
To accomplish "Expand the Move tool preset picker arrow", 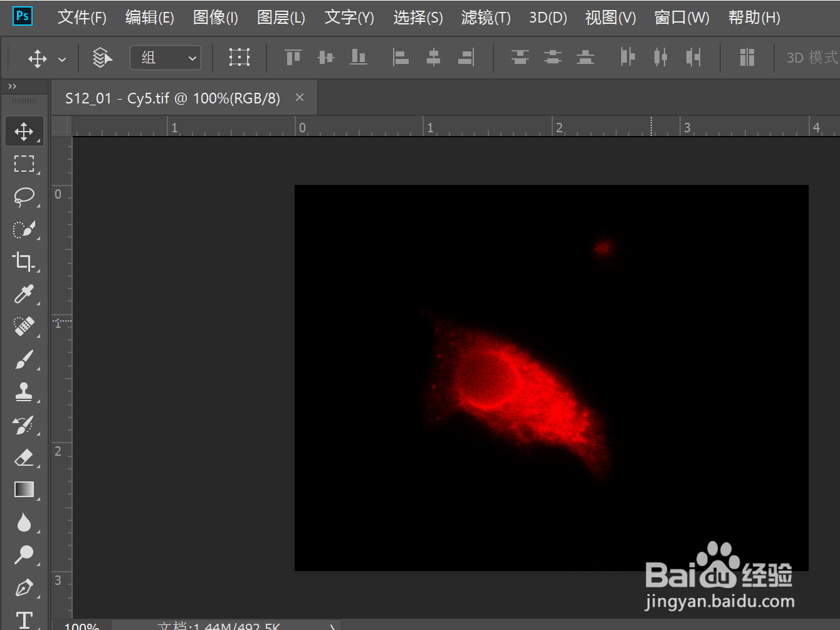I will coord(62,60).
